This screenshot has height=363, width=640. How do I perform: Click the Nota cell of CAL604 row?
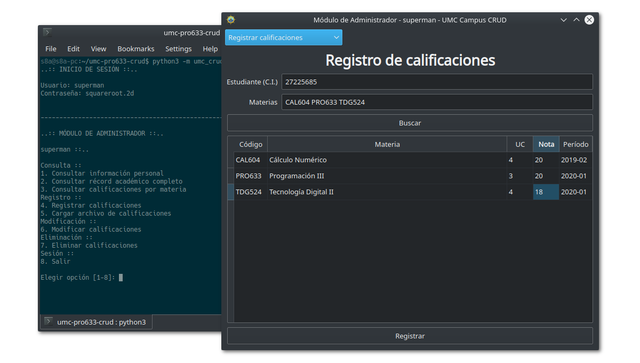pos(546,160)
